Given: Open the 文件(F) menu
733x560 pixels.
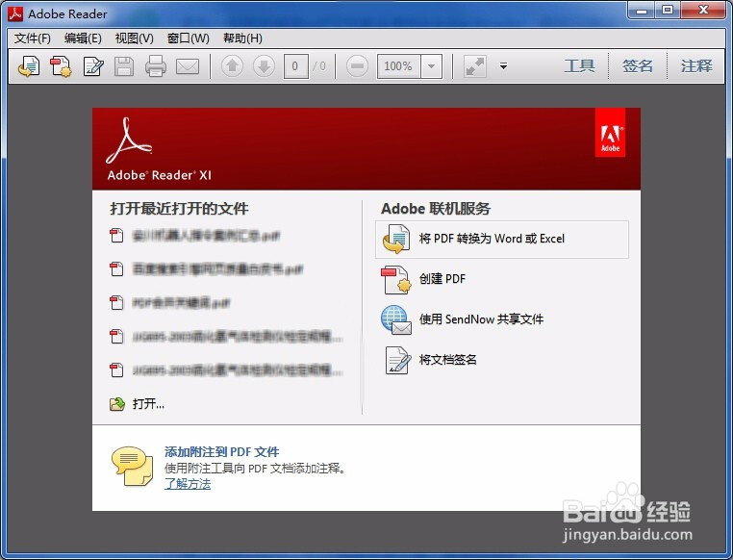Looking at the screenshot, I should pyautogui.click(x=33, y=38).
